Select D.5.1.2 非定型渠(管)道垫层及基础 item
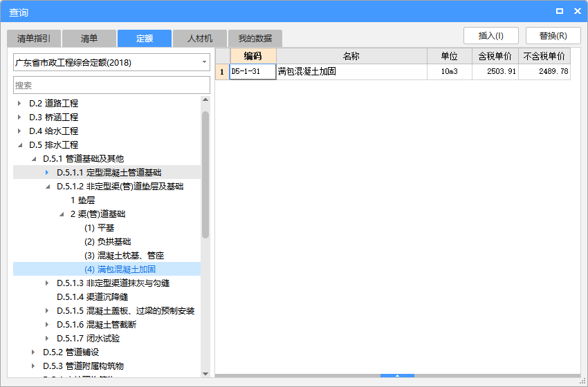 tap(120, 186)
